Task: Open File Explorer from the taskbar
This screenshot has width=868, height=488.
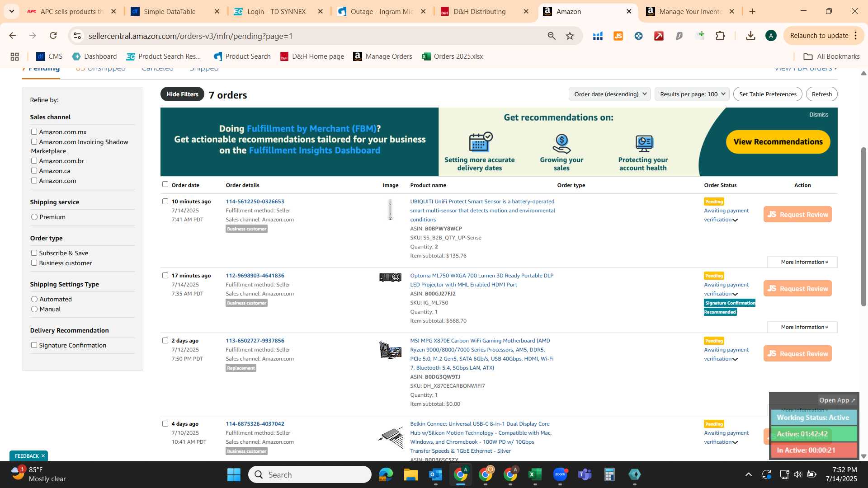Action: (410, 474)
